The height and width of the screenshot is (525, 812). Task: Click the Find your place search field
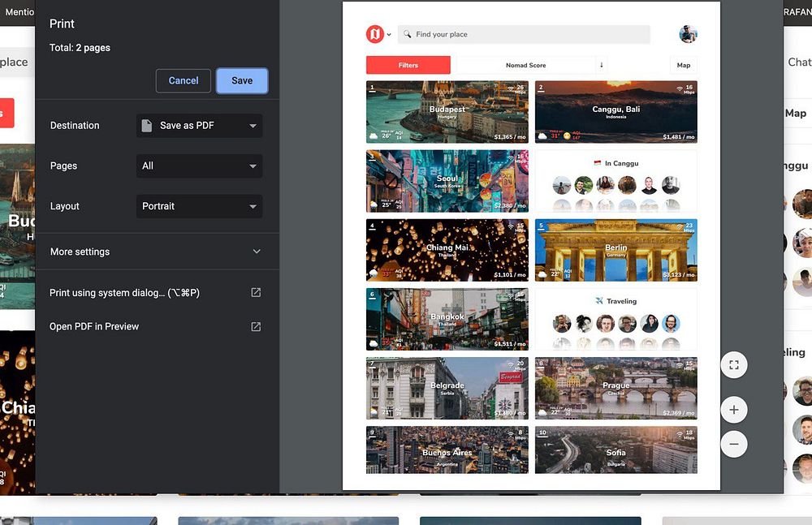524,34
